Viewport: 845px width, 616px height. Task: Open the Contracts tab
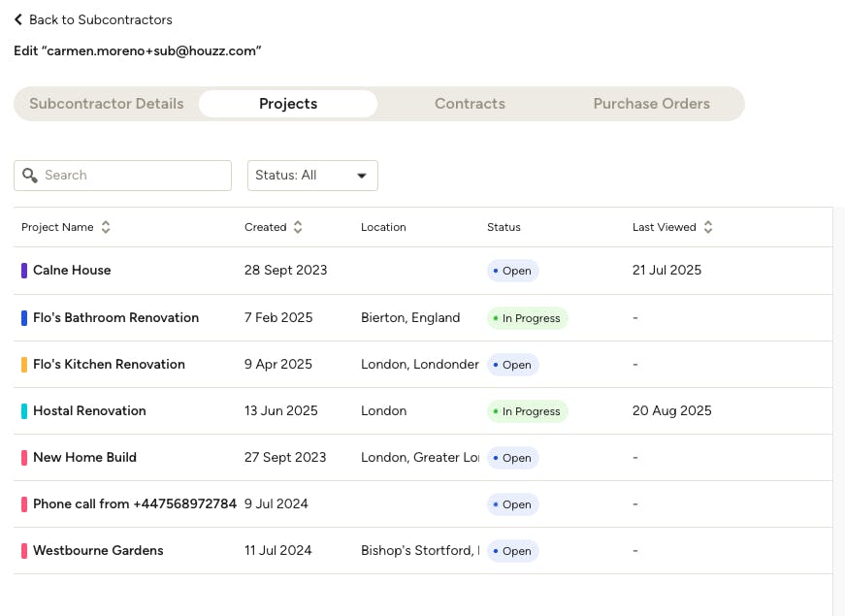pyautogui.click(x=470, y=104)
